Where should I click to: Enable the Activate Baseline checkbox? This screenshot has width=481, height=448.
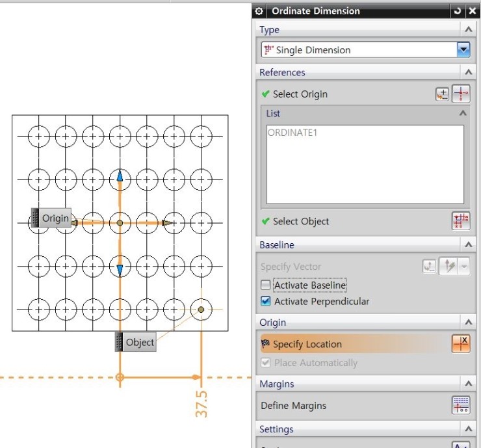point(266,285)
